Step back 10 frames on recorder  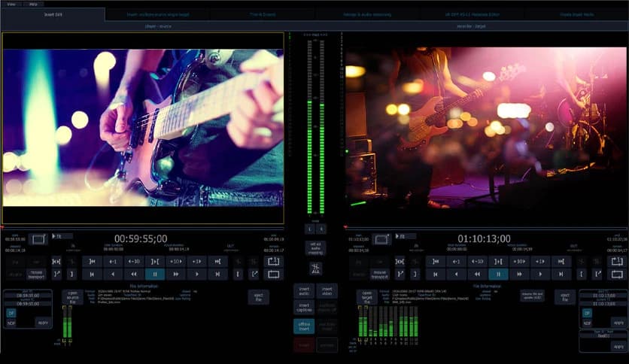477,262
